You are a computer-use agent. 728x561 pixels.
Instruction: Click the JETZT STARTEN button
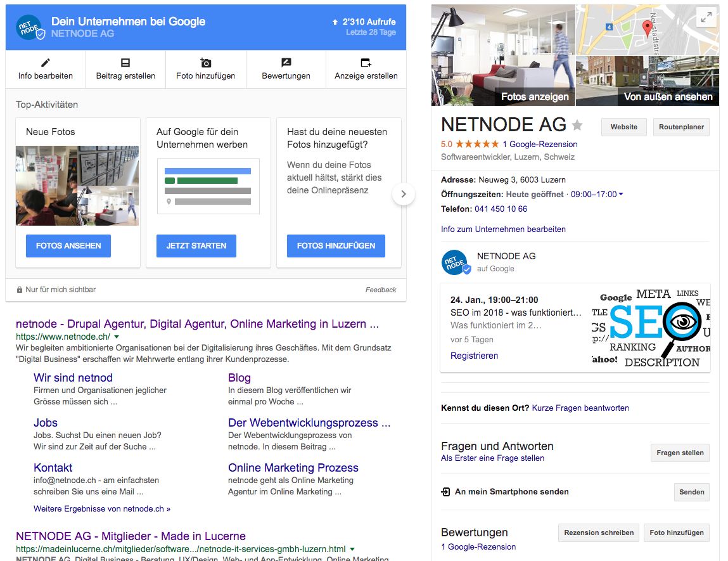click(x=196, y=246)
